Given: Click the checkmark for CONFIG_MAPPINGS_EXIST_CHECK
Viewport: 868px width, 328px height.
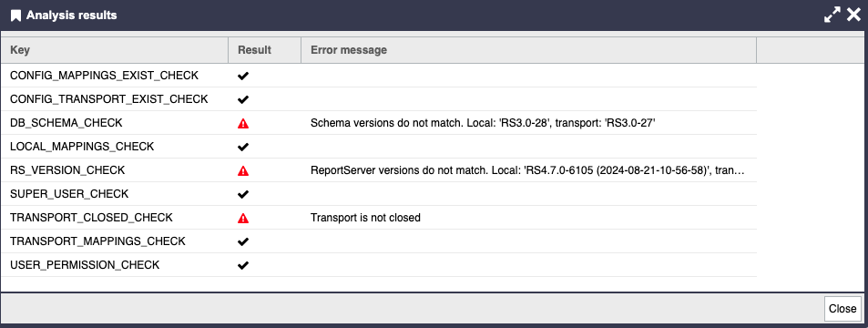Looking at the screenshot, I should click(x=242, y=76).
